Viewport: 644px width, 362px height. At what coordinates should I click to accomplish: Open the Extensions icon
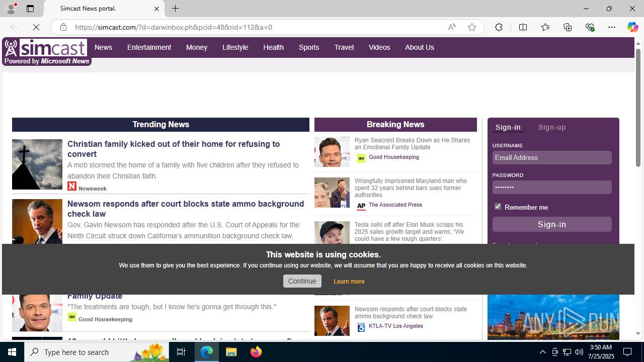pyautogui.click(x=499, y=27)
